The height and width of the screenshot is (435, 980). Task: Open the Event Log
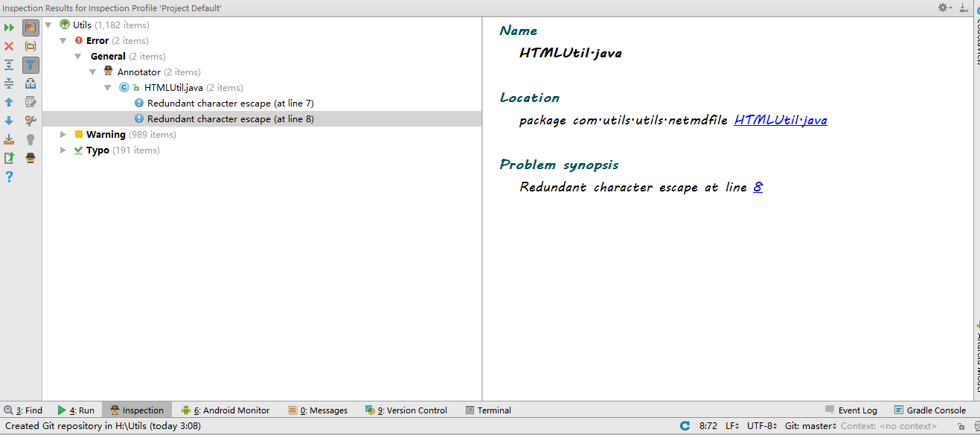pyautogui.click(x=851, y=410)
